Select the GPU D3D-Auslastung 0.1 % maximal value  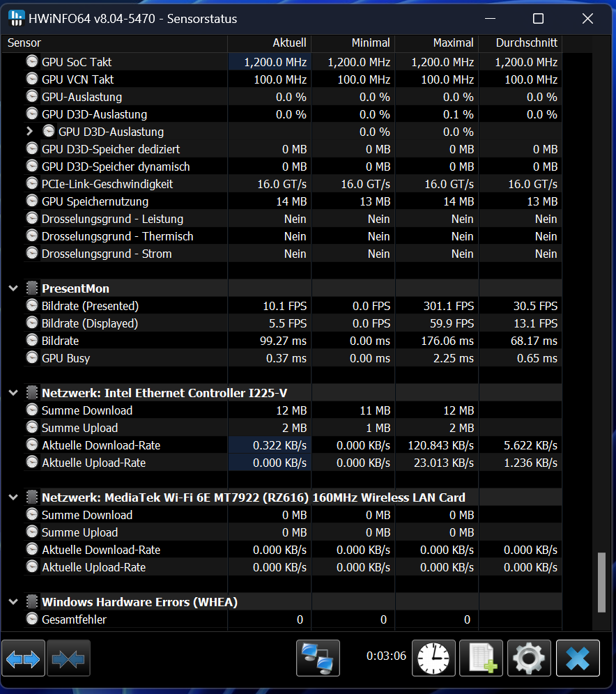point(459,115)
